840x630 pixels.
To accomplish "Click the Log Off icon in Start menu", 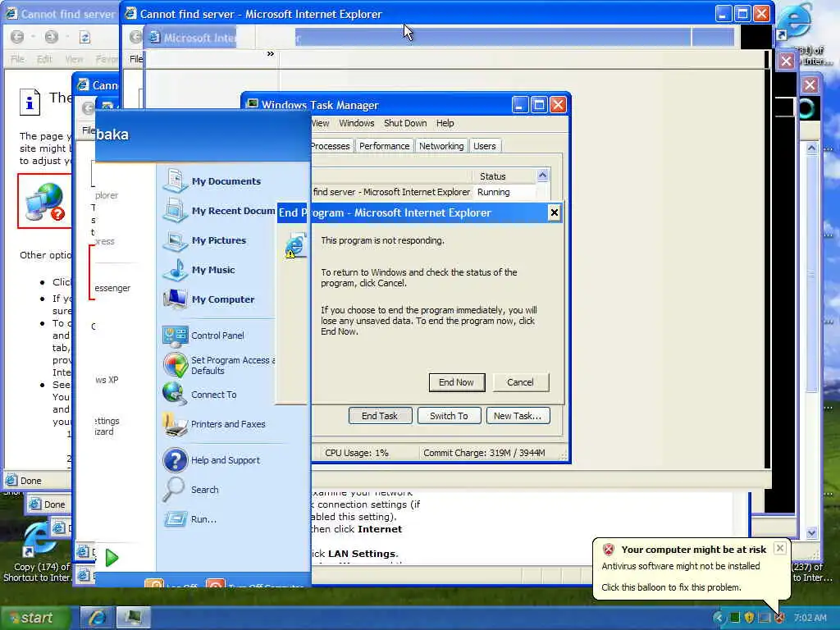I will click(154, 583).
